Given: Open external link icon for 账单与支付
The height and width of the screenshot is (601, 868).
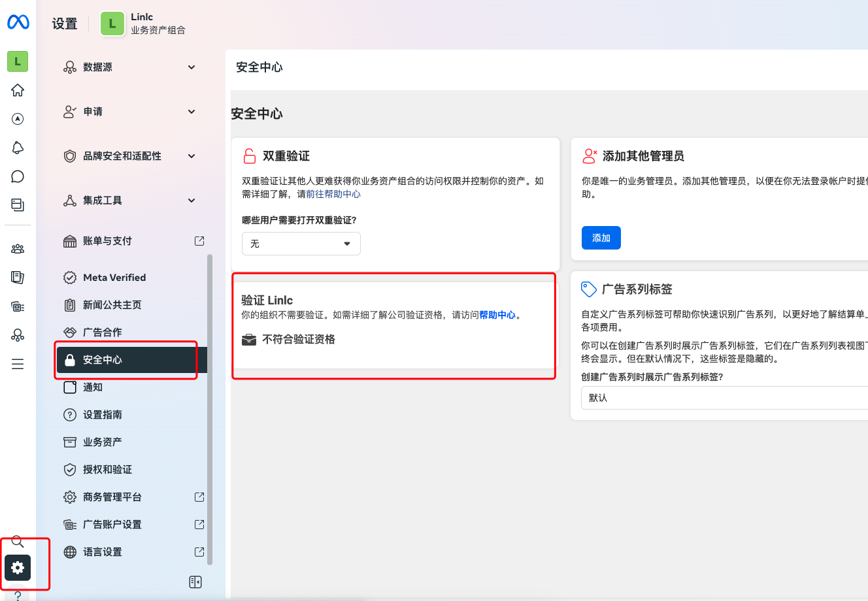Looking at the screenshot, I should pos(199,241).
